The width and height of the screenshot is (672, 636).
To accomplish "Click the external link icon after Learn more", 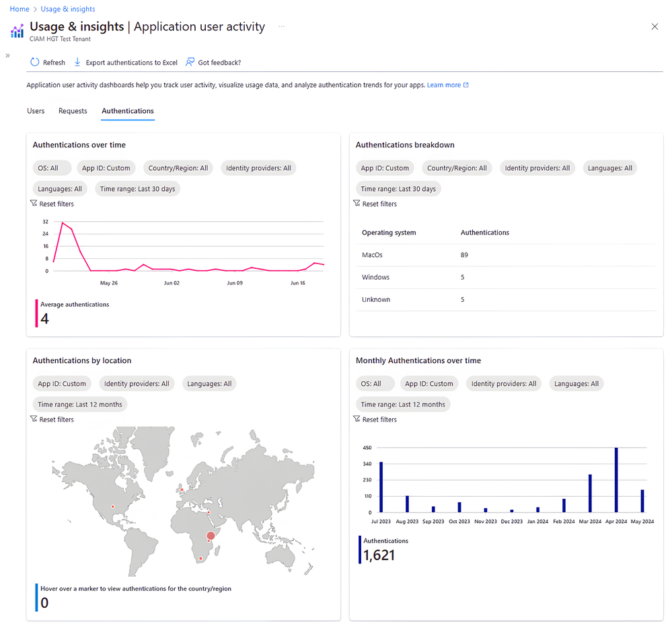I will (x=466, y=85).
